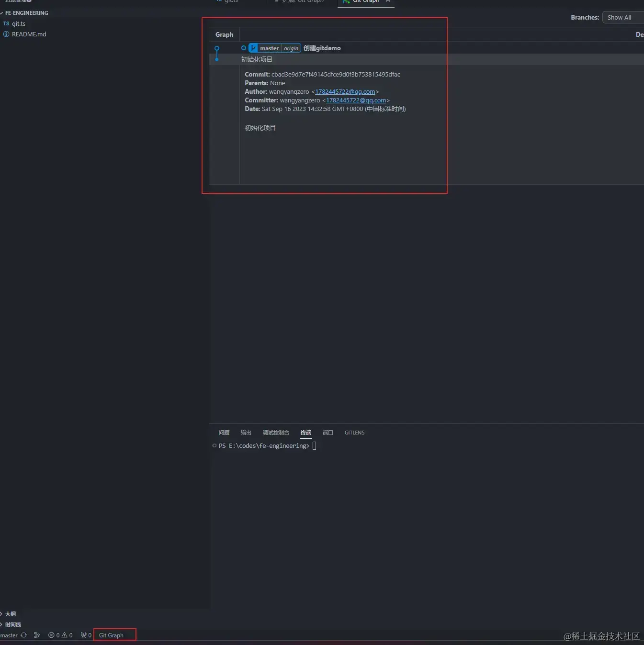Screen dimensions: 644x645
Task: Click the committer email link
Action: (356, 100)
